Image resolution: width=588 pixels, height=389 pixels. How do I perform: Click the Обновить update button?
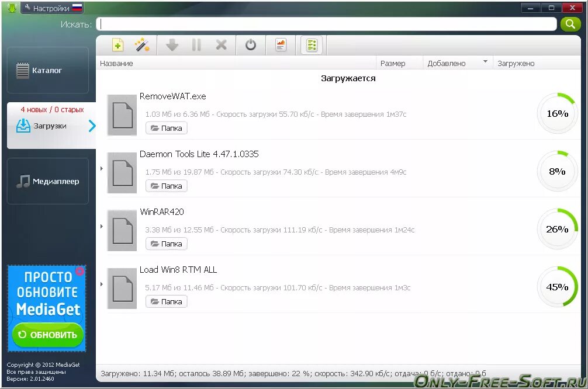coord(47,335)
